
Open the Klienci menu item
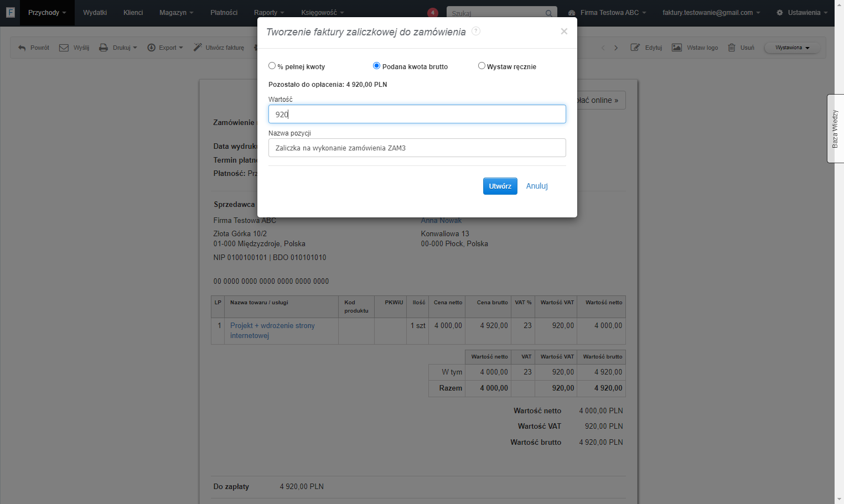coord(133,13)
